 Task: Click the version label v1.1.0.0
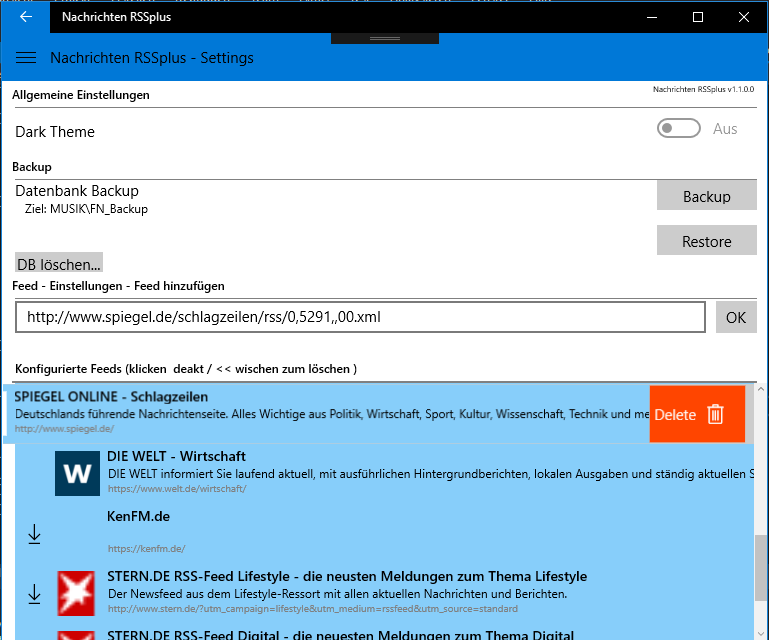coord(703,89)
